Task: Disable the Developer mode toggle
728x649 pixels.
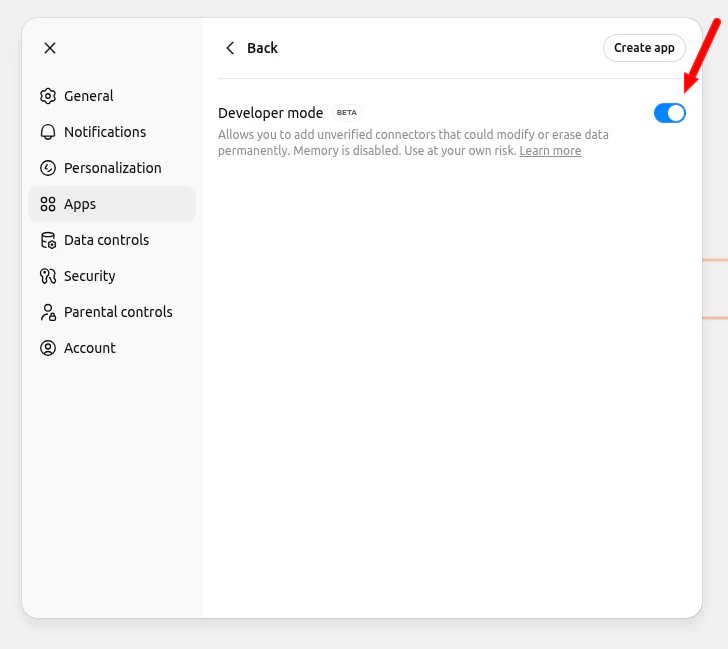Action: (670, 113)
